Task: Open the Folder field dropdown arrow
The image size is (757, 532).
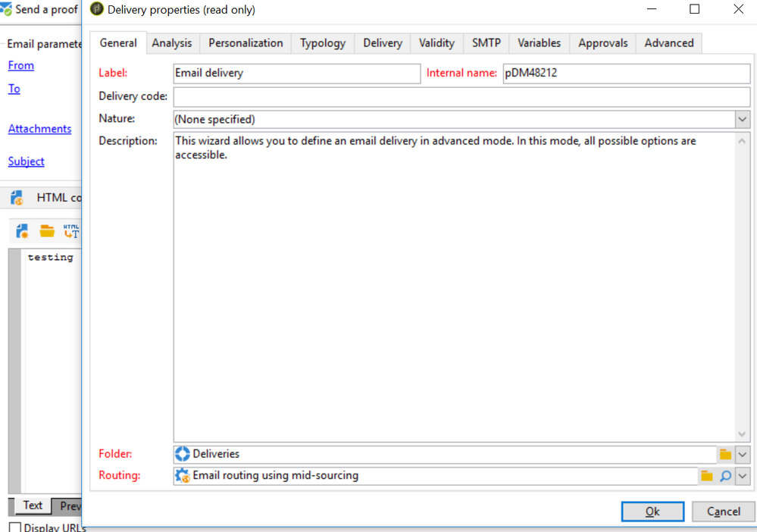Action: tap(743, 455)
